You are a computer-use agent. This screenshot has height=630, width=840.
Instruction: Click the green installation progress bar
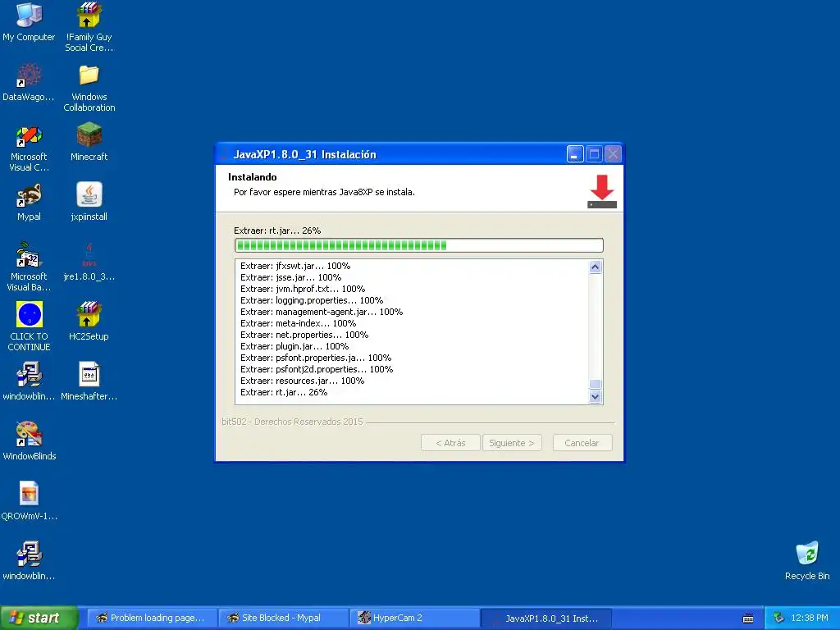pos(419,245)
